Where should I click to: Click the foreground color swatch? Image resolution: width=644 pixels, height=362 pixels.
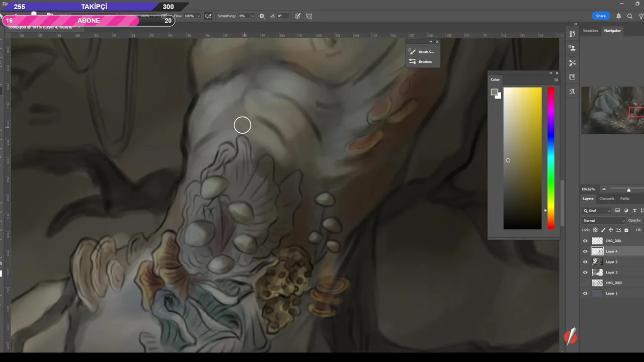point(494,92)
